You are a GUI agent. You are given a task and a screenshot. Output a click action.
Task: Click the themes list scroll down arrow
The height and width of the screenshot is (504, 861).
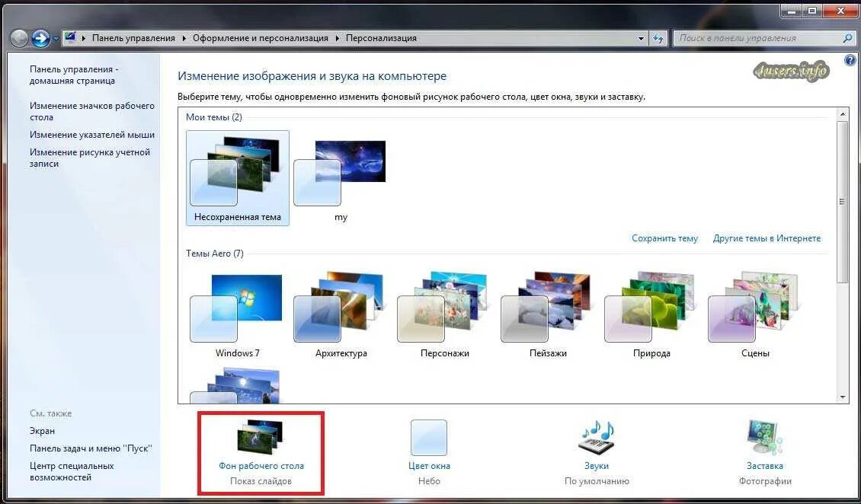tap(842, 397)
